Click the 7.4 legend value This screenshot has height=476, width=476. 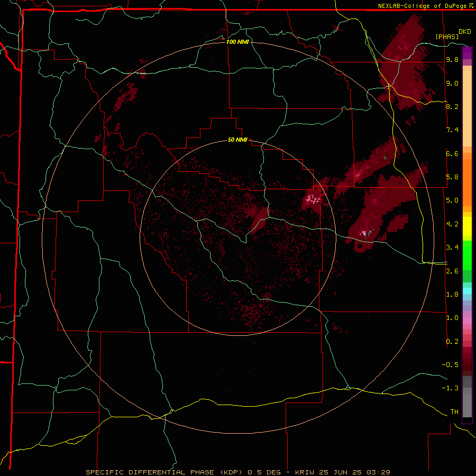pyautogui.click(x=452, y=130)
